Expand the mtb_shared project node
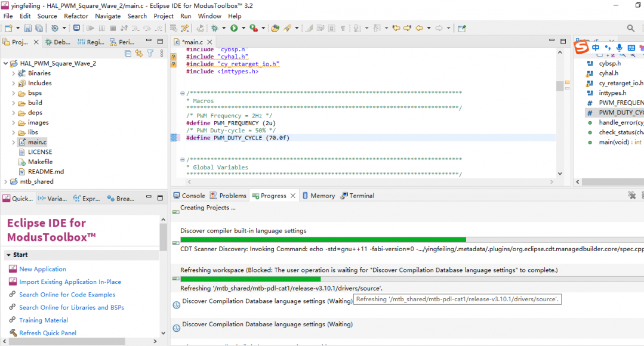Viewport: 644px width, 346px height. pyautogui.click(x=5, y=181)
